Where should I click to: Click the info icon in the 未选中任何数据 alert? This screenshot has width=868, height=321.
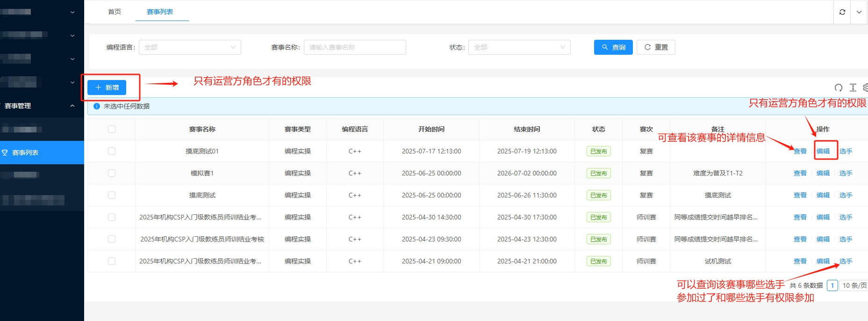[x=97, y=106]
